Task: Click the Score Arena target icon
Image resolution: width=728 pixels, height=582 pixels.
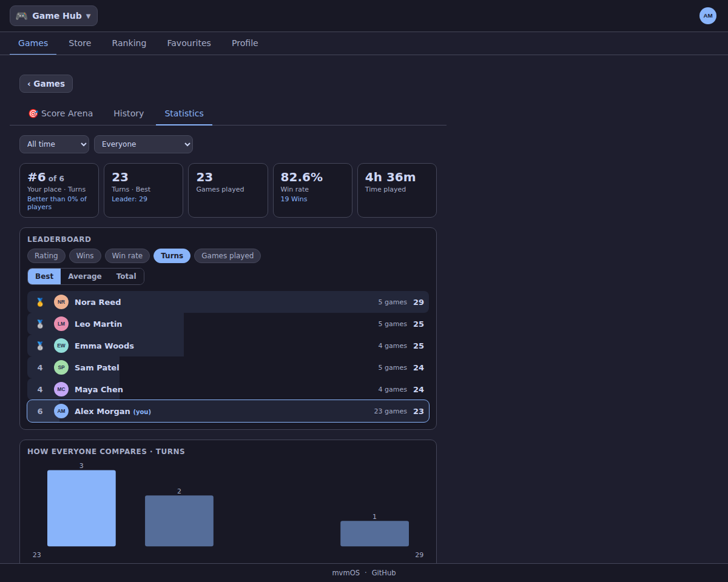Action: pos(33,113)
